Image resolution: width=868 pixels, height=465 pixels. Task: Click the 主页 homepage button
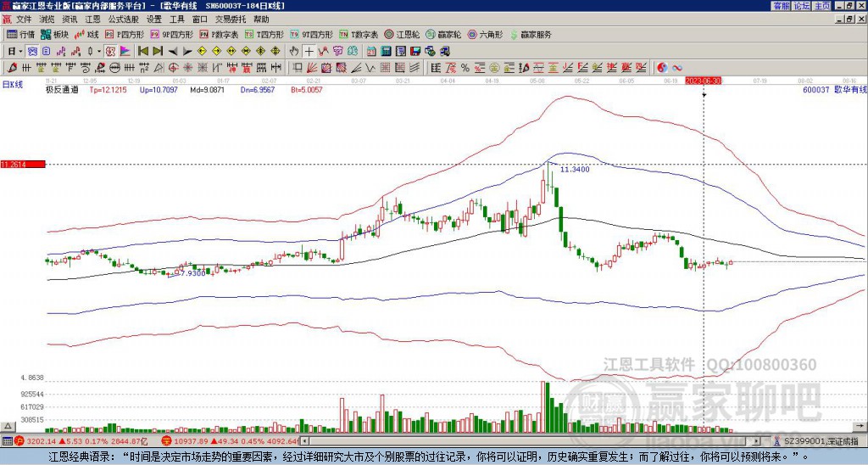(822, 6)
